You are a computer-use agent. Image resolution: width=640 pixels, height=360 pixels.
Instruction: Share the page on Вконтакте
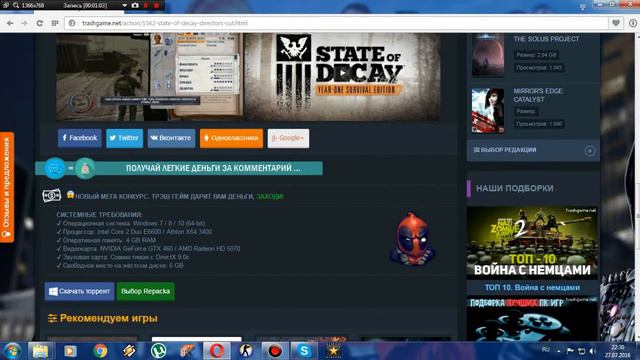pyautogui.click(x=171, y=138)
